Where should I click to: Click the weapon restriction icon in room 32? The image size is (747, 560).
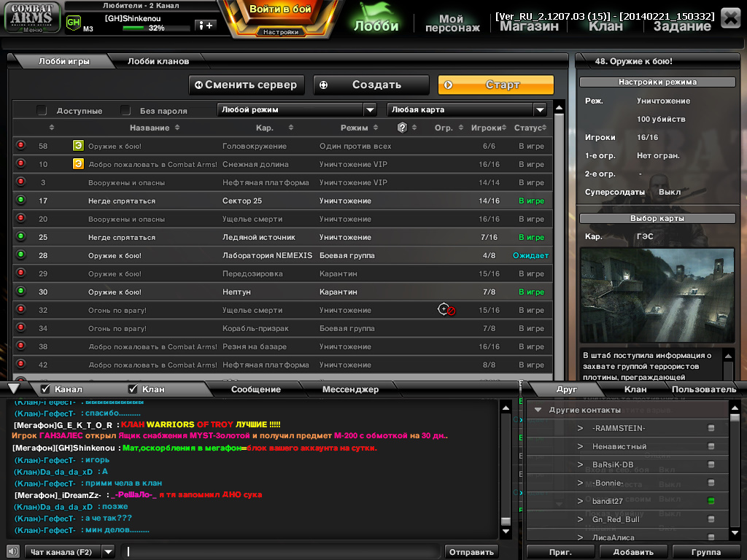[446, 309]
